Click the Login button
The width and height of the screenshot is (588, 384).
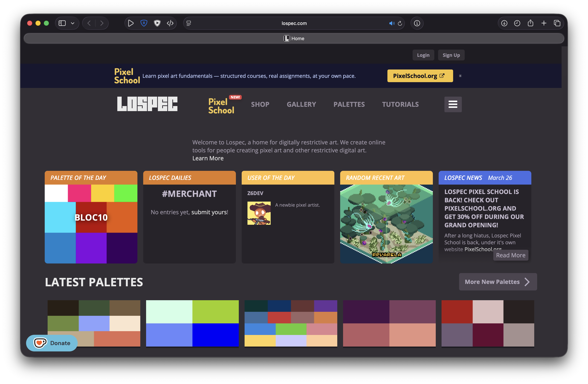423,55
